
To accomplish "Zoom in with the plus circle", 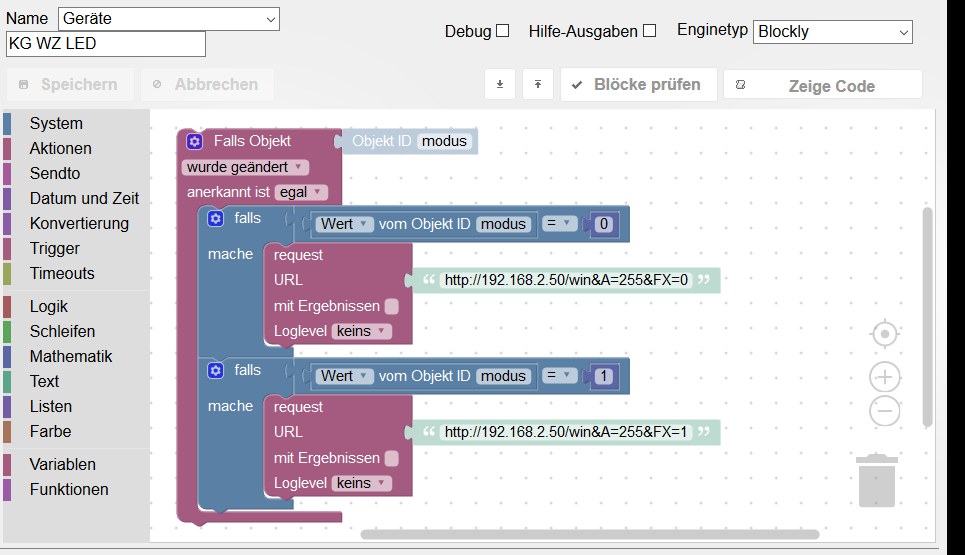I will pyautogui.click(x=885, y=377).
